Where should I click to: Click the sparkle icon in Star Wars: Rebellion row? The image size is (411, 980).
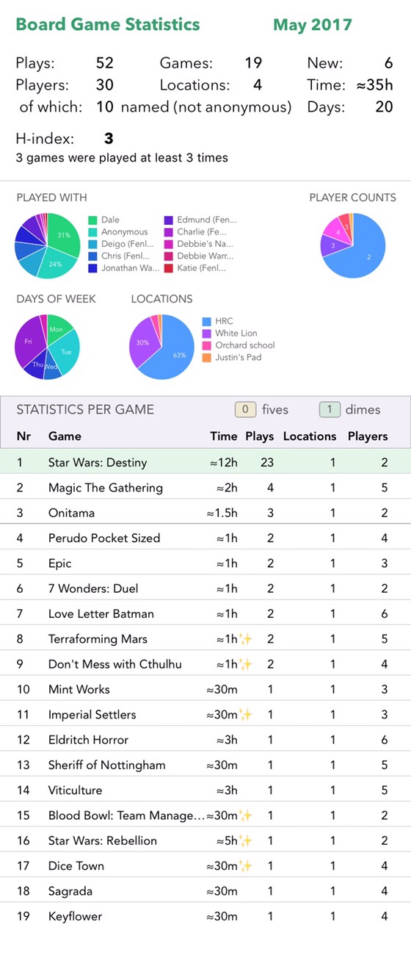pyautogui.click(x=245, y=840)
